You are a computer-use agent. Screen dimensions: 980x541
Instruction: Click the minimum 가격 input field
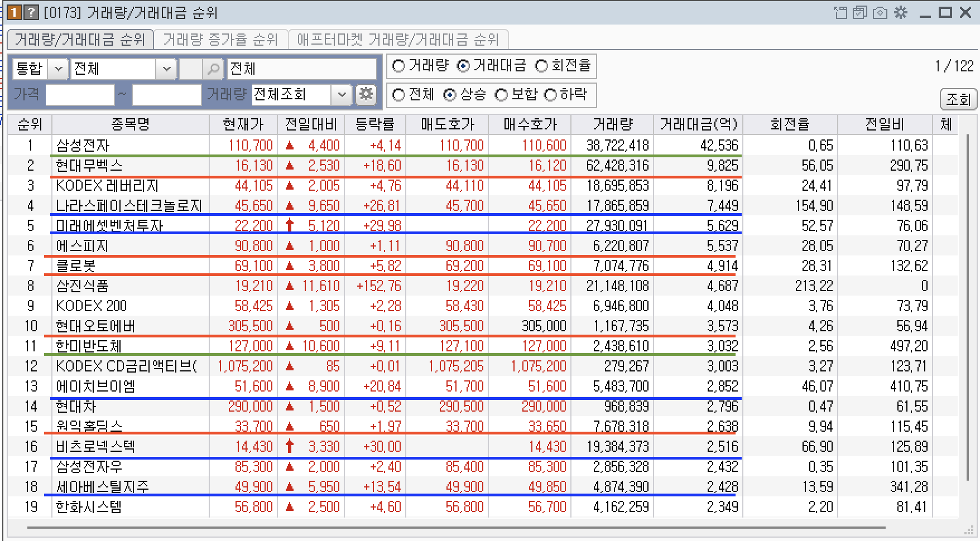click(80, 94)
